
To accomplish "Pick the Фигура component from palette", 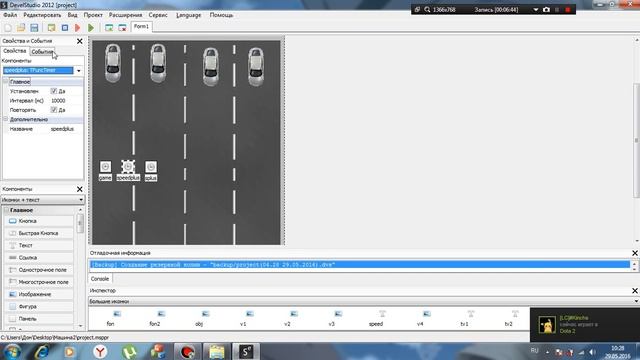I will pos(39,306).
